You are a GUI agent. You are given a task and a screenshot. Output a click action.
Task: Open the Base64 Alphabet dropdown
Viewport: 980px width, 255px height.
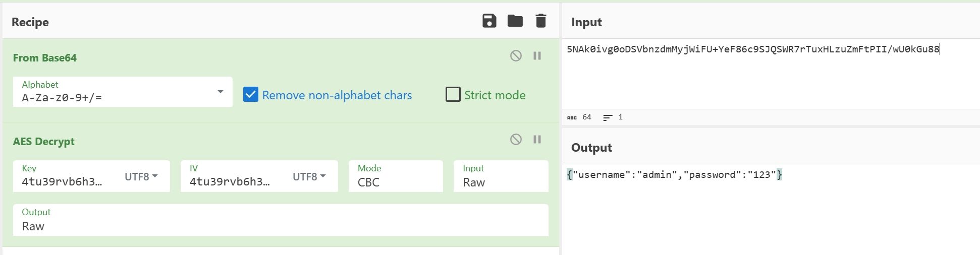(220, 92)
